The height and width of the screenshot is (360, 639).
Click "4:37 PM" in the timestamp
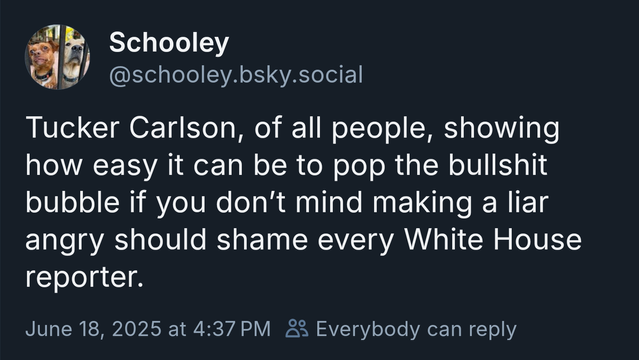232,329
